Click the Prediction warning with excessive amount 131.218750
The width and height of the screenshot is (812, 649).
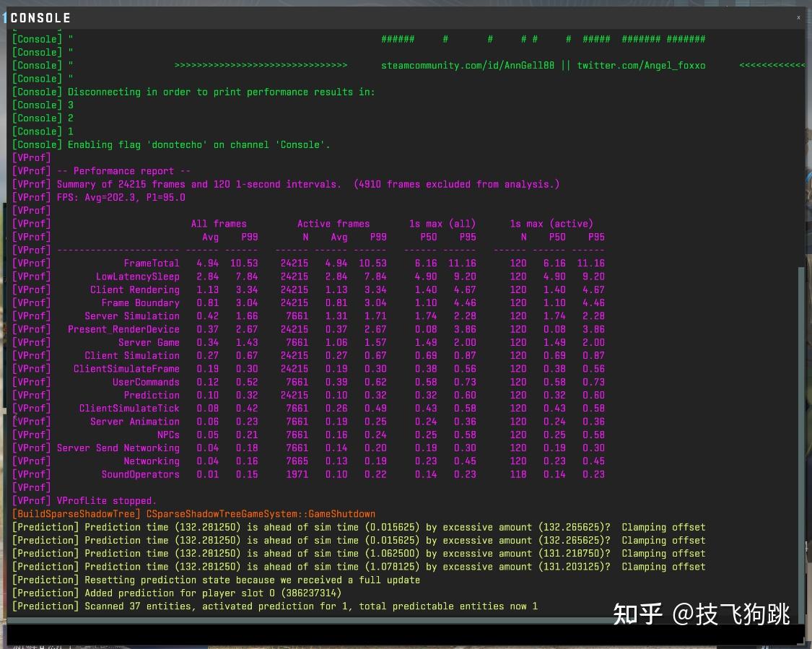pyautogui.click(x=358, y=554)
